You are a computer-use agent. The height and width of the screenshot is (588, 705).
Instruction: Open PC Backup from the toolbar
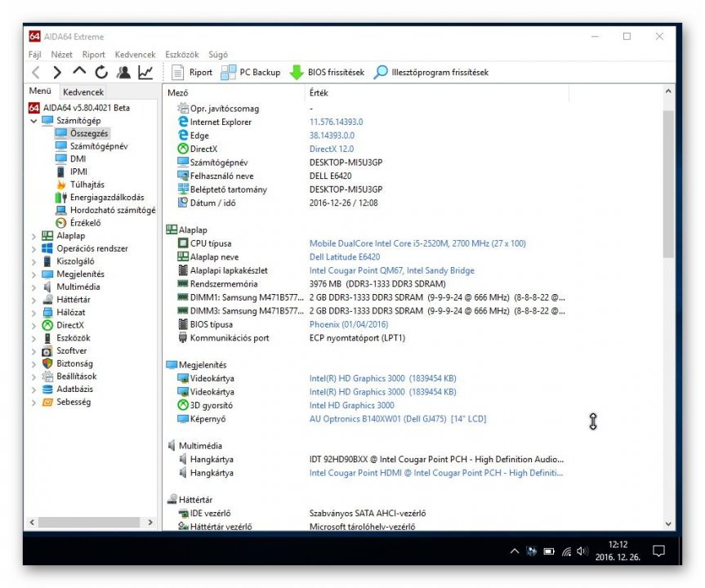(251, 73)
